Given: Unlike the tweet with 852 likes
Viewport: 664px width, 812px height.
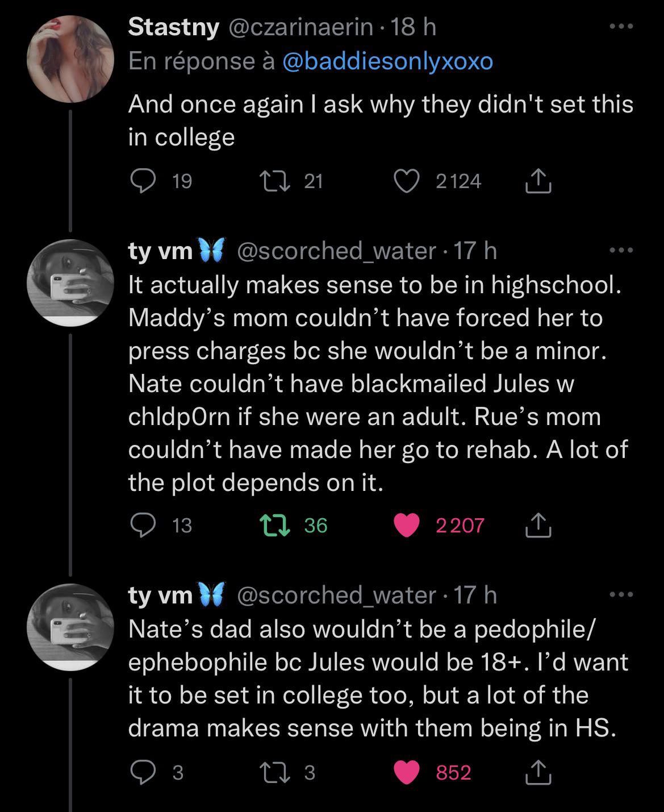Looking at the screenshot, I should pos(407,773).
